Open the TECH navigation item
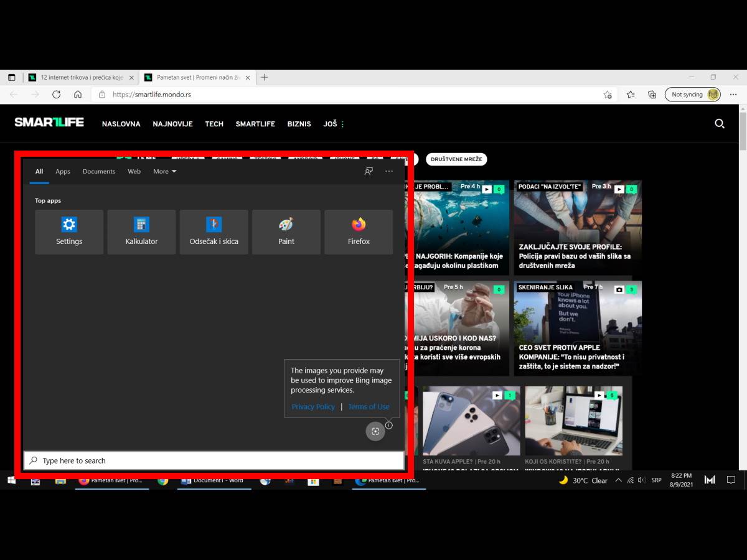The height and width of the screenshot is (560, 747). pos(214,124)
